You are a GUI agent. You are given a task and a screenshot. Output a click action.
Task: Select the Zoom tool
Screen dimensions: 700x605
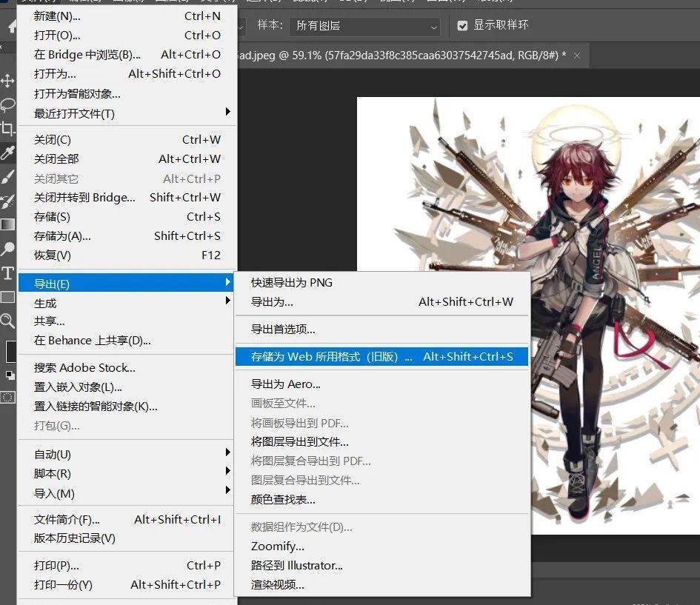(7, 321)
